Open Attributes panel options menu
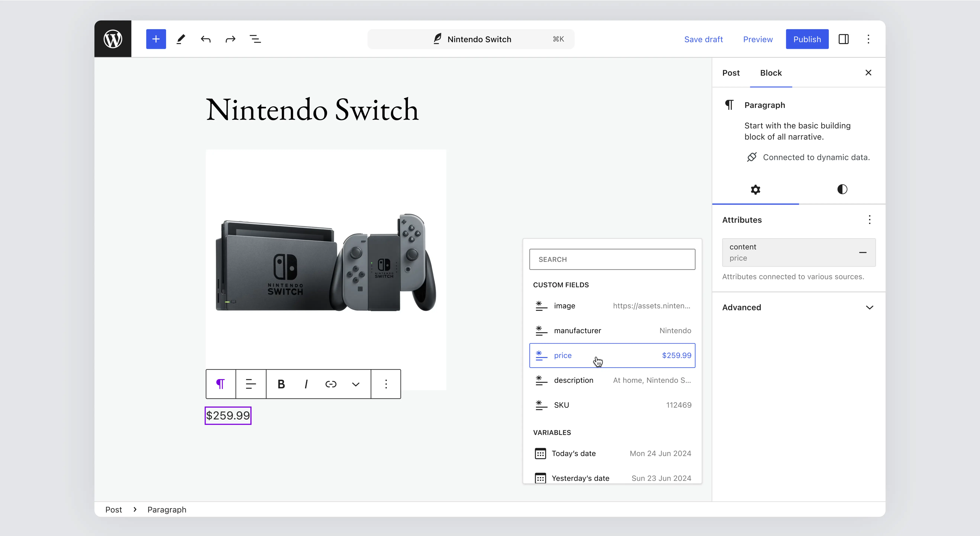 [x=869, y=220]
